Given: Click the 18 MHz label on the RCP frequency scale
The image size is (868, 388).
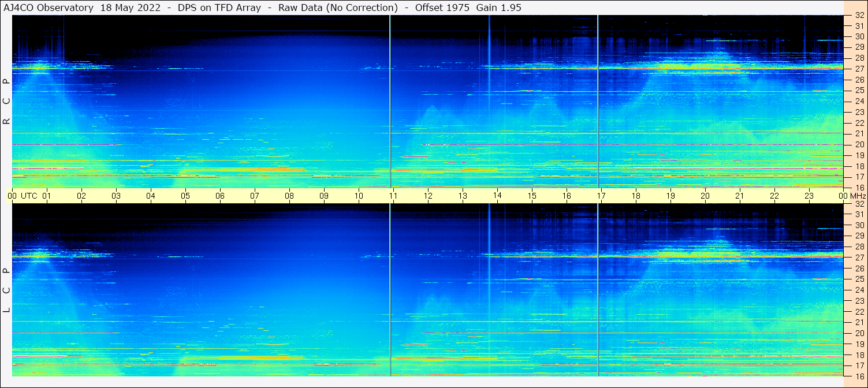Looking at the screenshot, I should click(859, 166).
